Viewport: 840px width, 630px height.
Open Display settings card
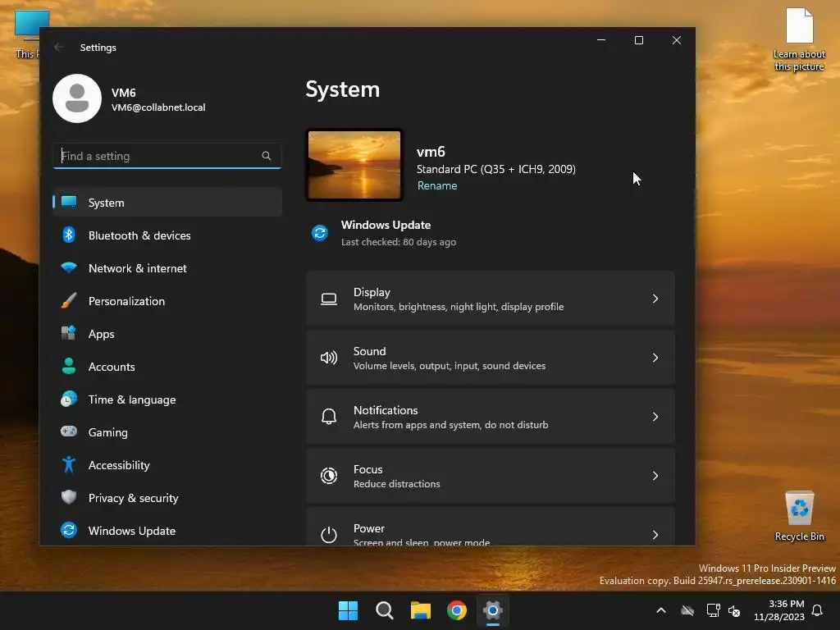coord(491,299)
